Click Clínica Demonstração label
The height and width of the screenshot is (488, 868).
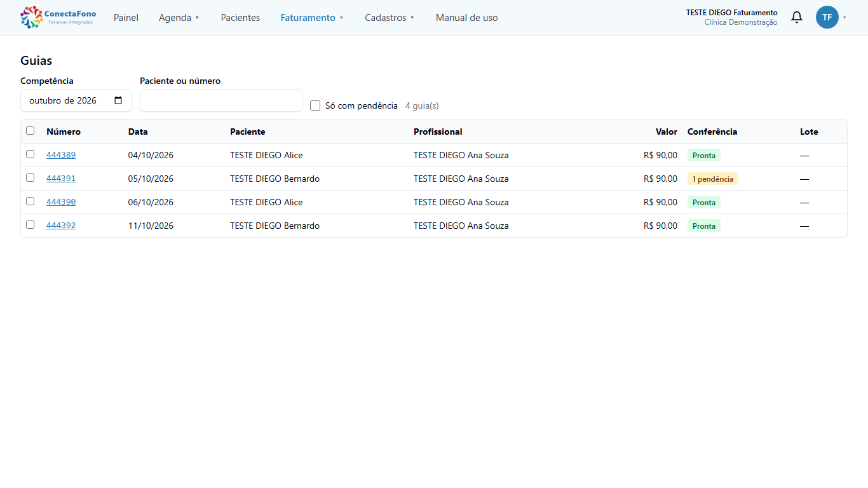pyautogui.click(x=741, y=22)
